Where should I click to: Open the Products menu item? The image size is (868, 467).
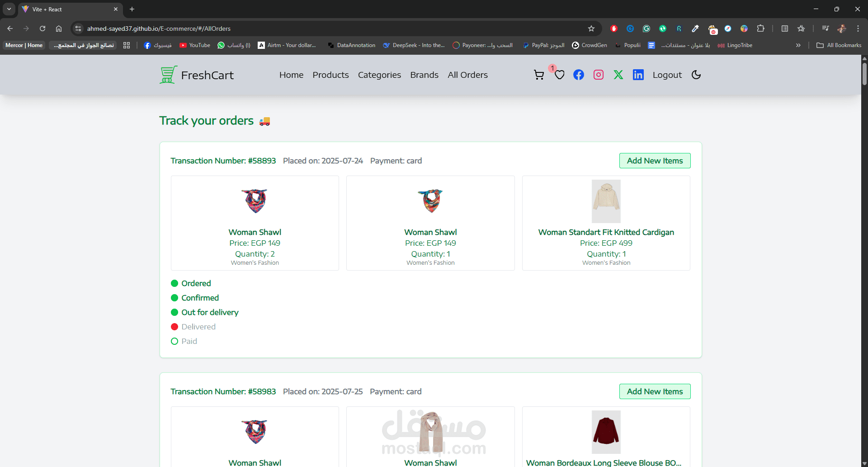pos(330,75)
